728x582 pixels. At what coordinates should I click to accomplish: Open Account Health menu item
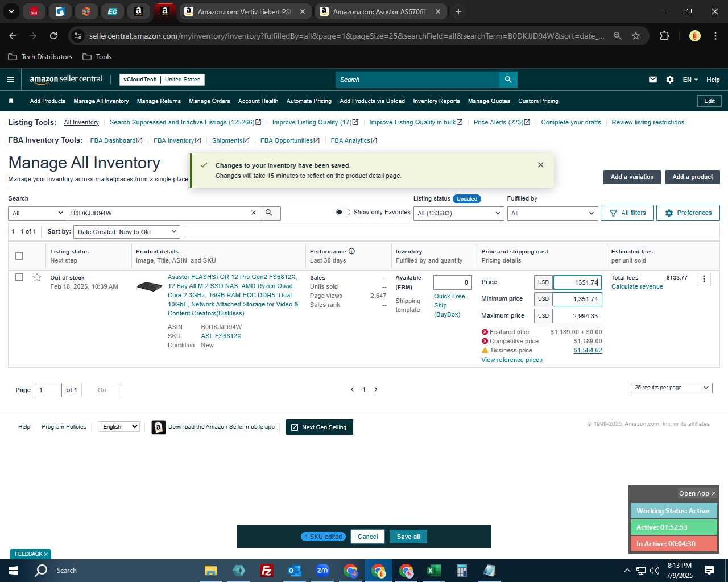(258, 101)
